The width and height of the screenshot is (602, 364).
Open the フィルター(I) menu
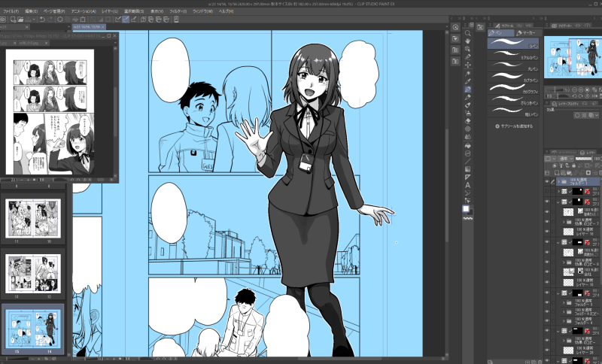click(x=178, y=11)
